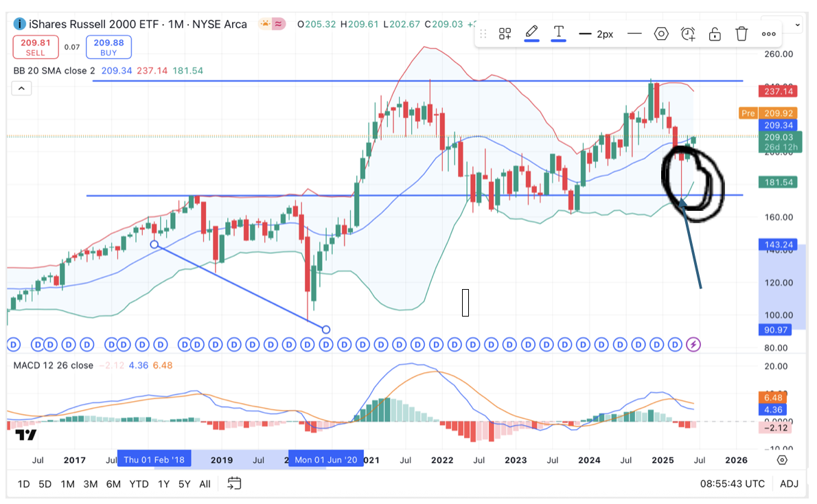
Task: Click the pink approximate-data status icon
Action: 279,24
